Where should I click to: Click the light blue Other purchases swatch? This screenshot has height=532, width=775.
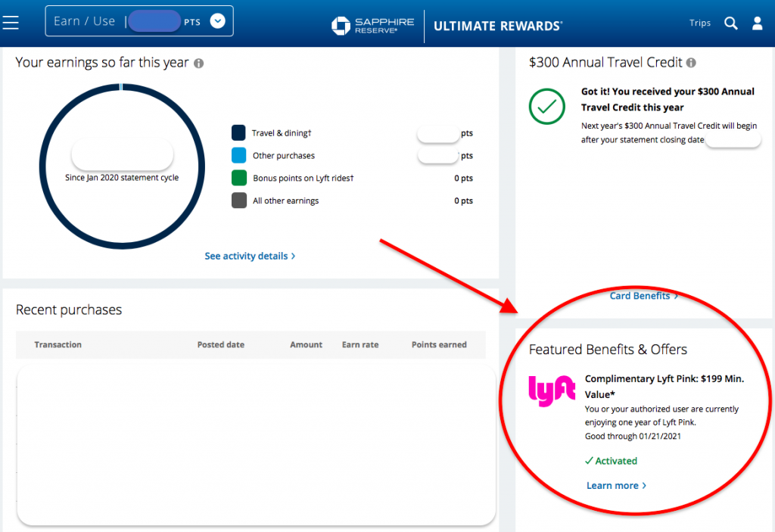coord(238,155)
